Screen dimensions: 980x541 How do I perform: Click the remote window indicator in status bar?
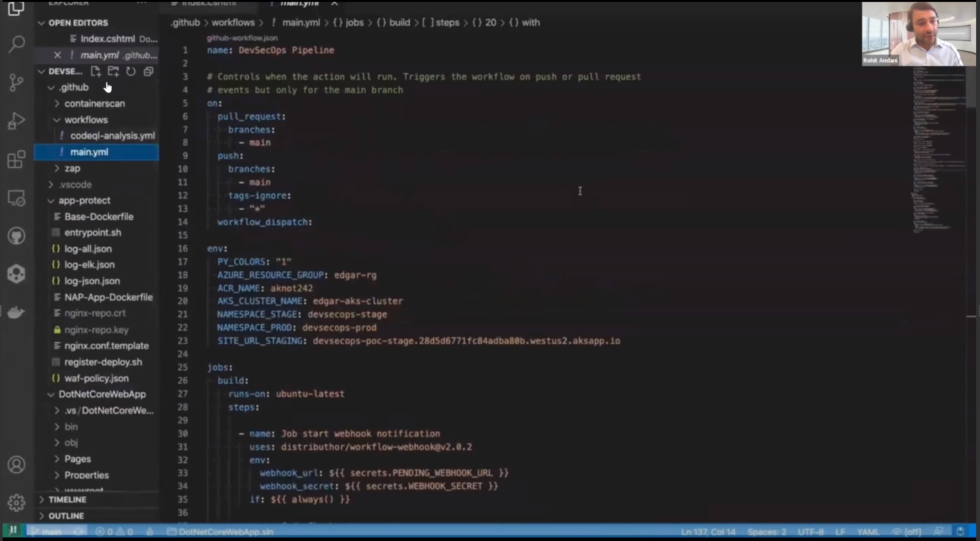coord(12,531)
